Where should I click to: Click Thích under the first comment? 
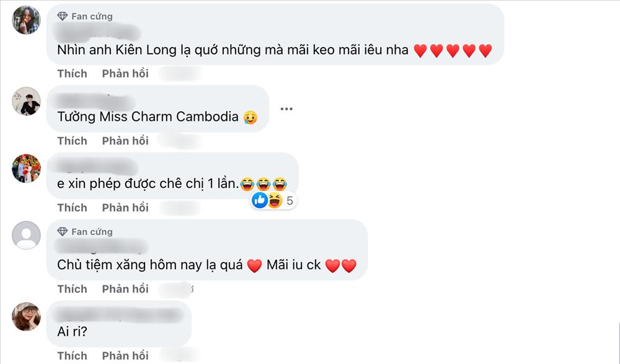click(x=72, y=73)
